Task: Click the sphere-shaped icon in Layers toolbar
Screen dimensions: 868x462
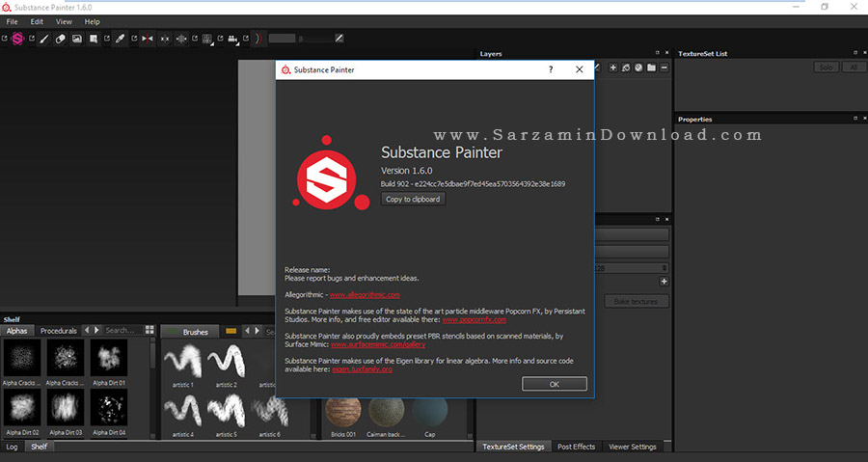Action: [x=638, y=68]
